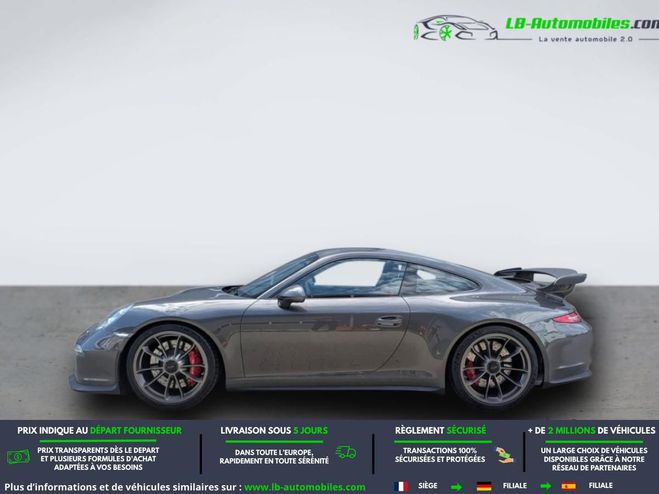The width and height of the screenshot is (659, 494).
Task: Click the '+ de 2 millions de véhicules' heading
Action: coord(591,431)
